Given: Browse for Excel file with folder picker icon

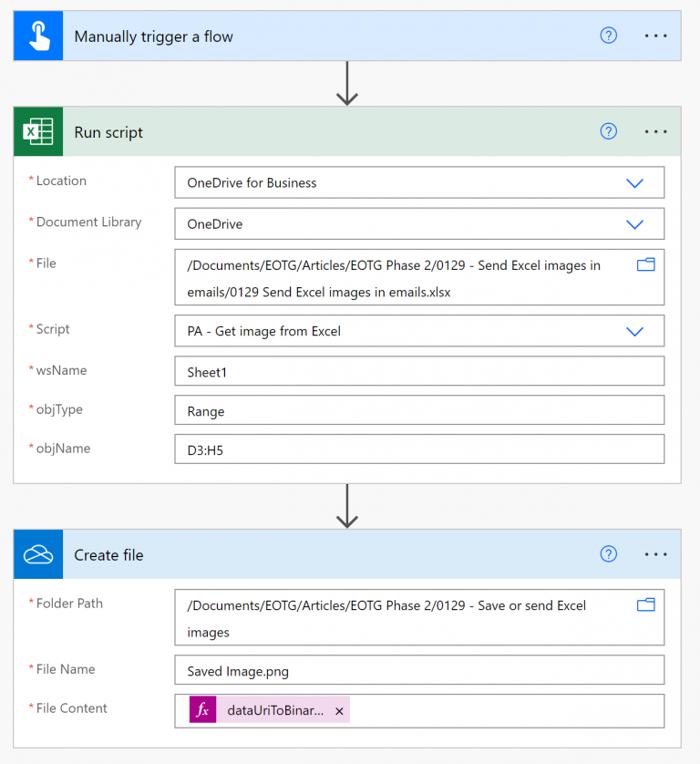Looking at the screenshot, I should pos(645,264).
